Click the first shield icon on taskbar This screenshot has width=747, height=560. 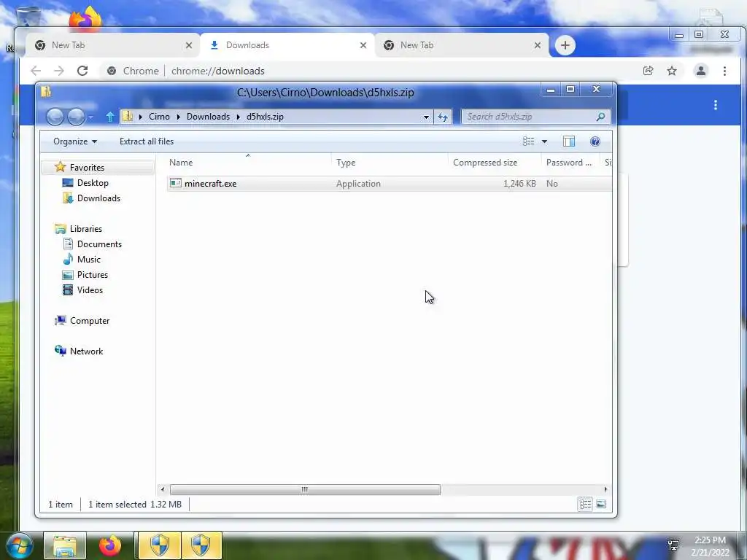[x=159, y=545]
